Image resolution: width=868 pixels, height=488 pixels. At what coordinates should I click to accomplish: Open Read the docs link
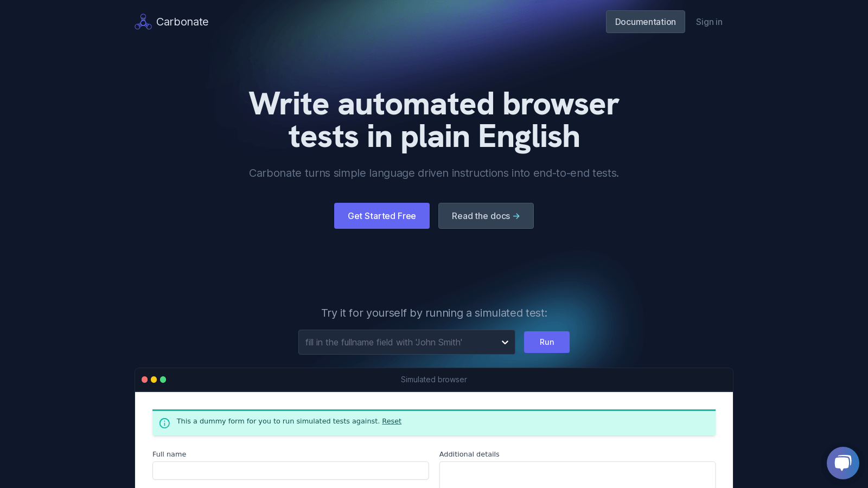coord(486,216)
